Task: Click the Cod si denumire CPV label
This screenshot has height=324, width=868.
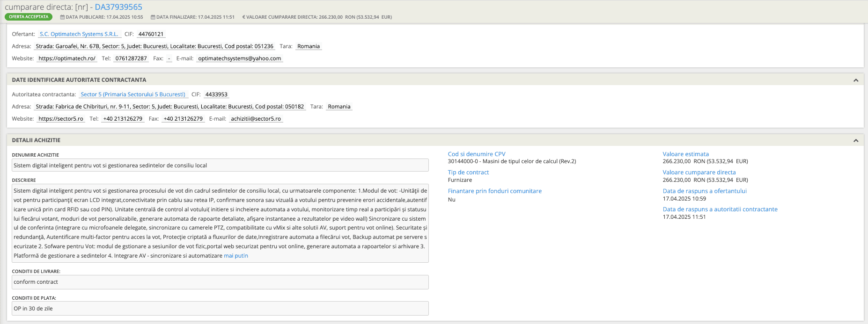Action: tap(477, 154)
